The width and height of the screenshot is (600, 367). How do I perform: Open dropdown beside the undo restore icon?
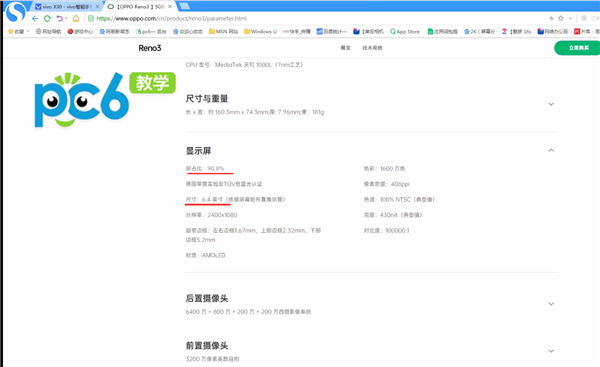(x=66, y=18)
